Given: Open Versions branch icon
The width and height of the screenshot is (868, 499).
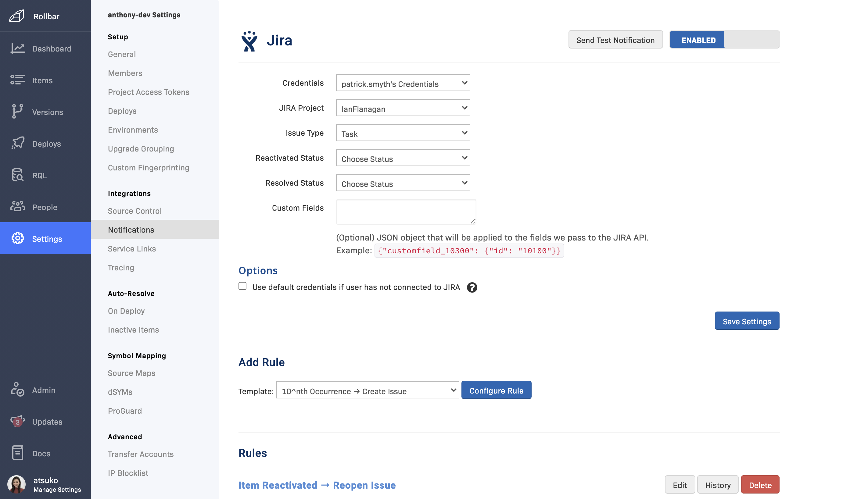Looking at the screenshot, I should [x=17, y=112].
